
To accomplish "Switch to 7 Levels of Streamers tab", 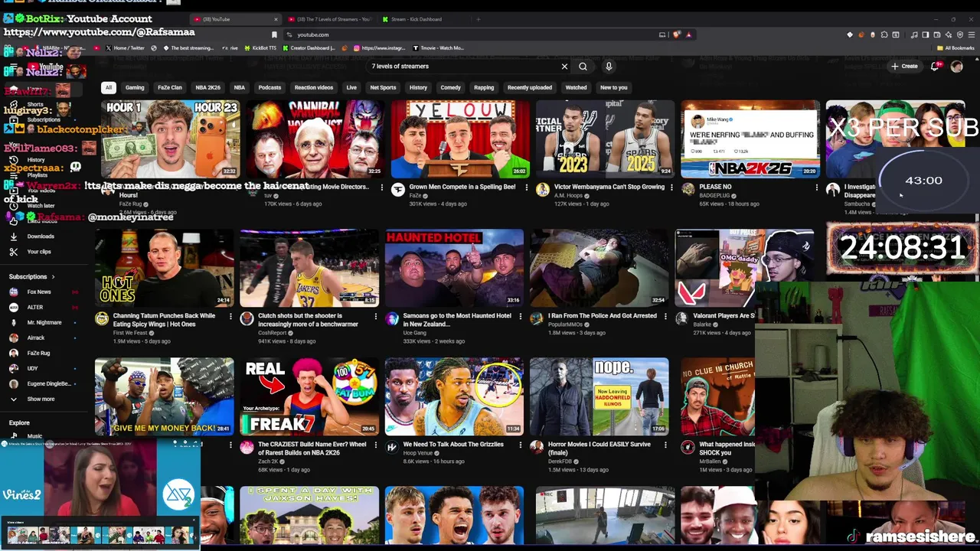I will click(331, 19).
